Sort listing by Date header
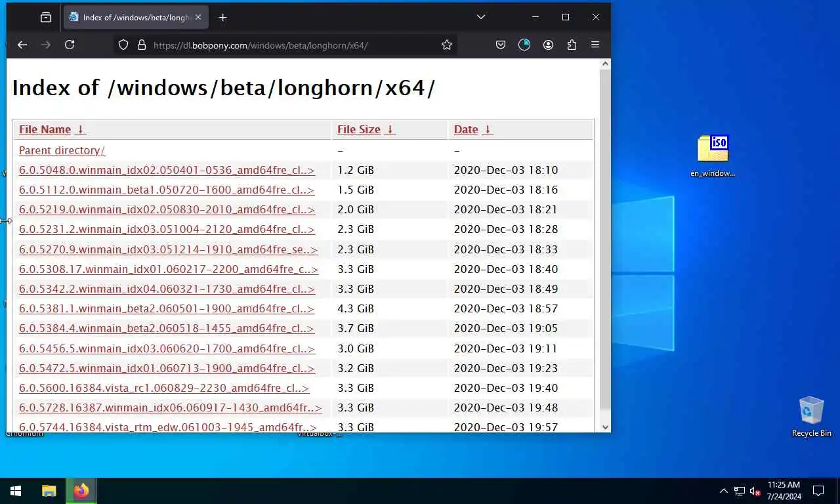This screenshot has width=840, height=504. coord(466,129)
